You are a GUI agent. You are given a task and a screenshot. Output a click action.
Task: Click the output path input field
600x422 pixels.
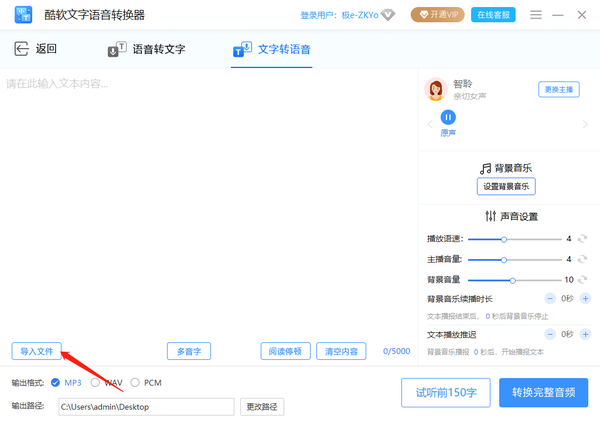(x=146, y=407)
